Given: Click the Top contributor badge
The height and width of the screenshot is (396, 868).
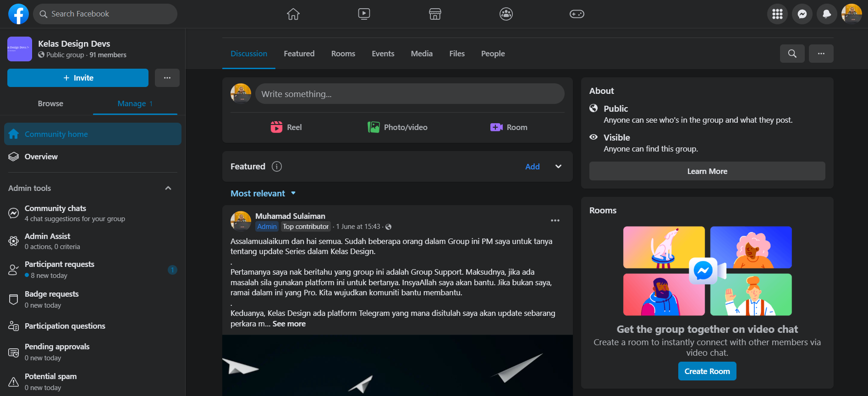Looking at the screenshot, I should point(306,227).
